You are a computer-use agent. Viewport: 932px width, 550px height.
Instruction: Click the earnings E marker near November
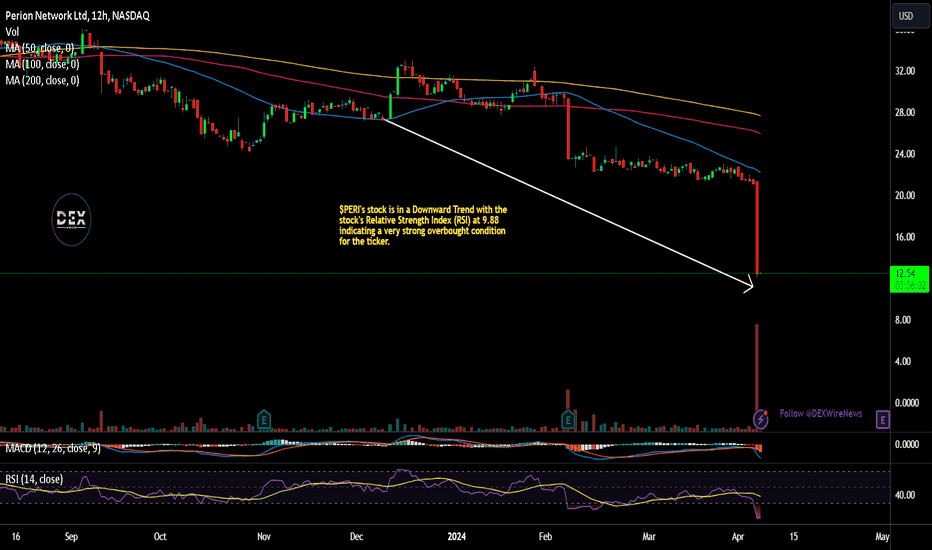coord(263,420)
